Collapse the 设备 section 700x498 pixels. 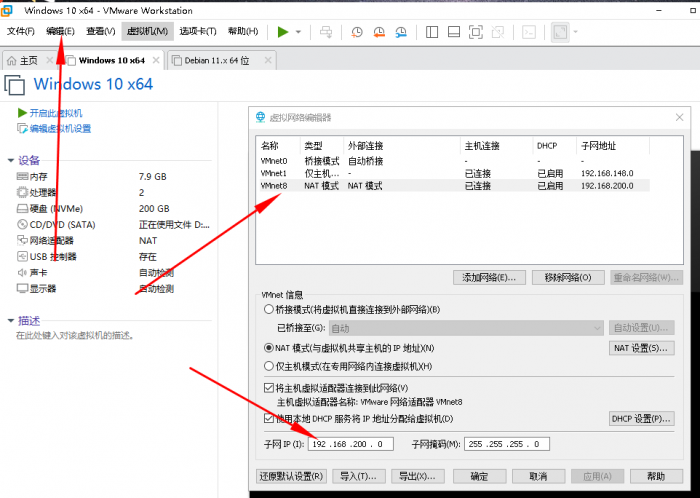click(x=11, y=161)
